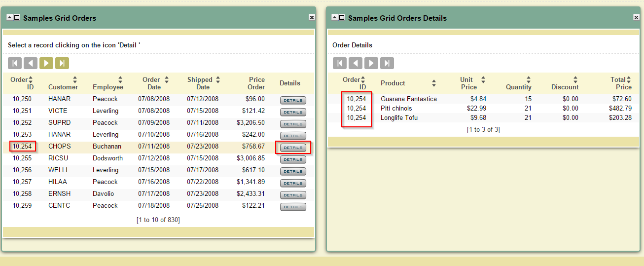The image size is (644, 266).
Task: Go to first page in Orders grid
Action: coord(15,63)
